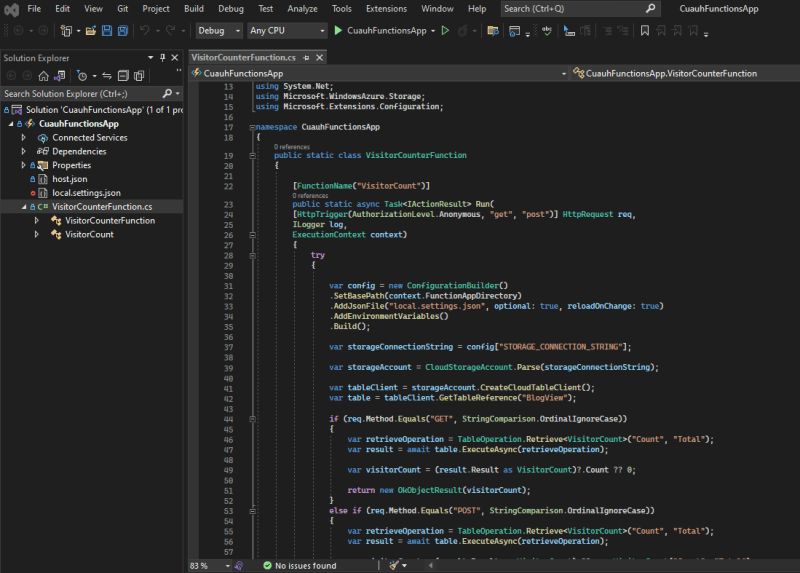
Task: Click the Collapse All icon in Solution Explorer
Action: point(123,76)
